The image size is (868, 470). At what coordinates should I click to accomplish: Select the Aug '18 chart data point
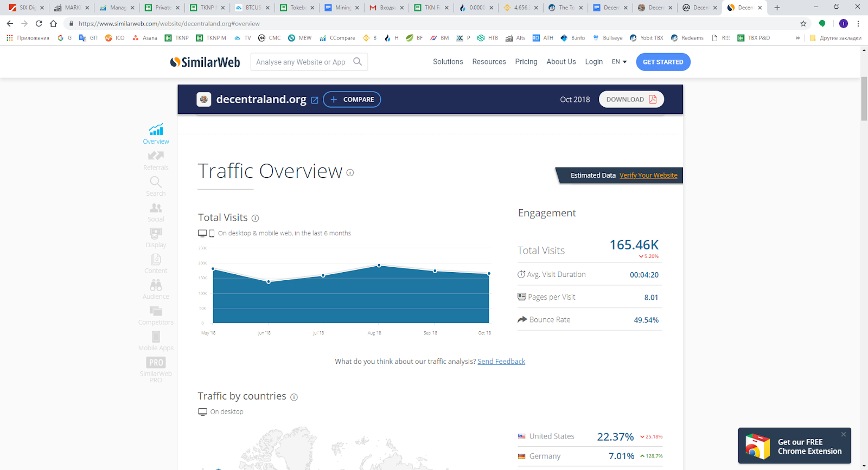[x=379, y=266]
